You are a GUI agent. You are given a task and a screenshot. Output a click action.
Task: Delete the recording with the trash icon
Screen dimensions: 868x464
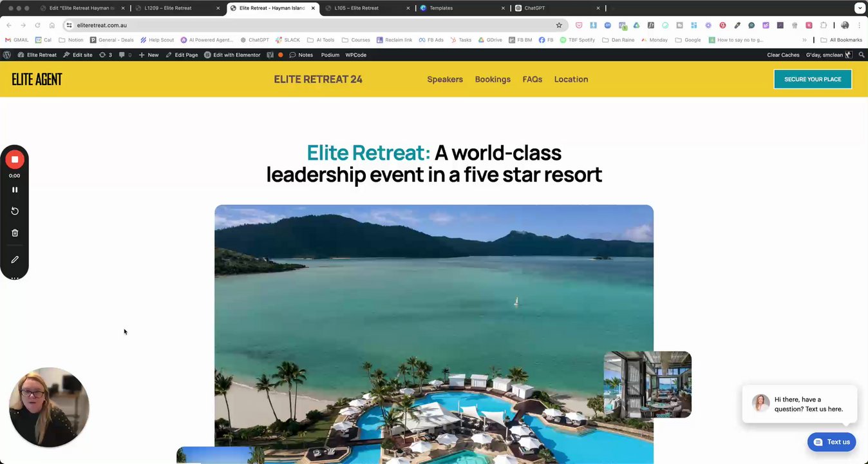coord(14,233)
